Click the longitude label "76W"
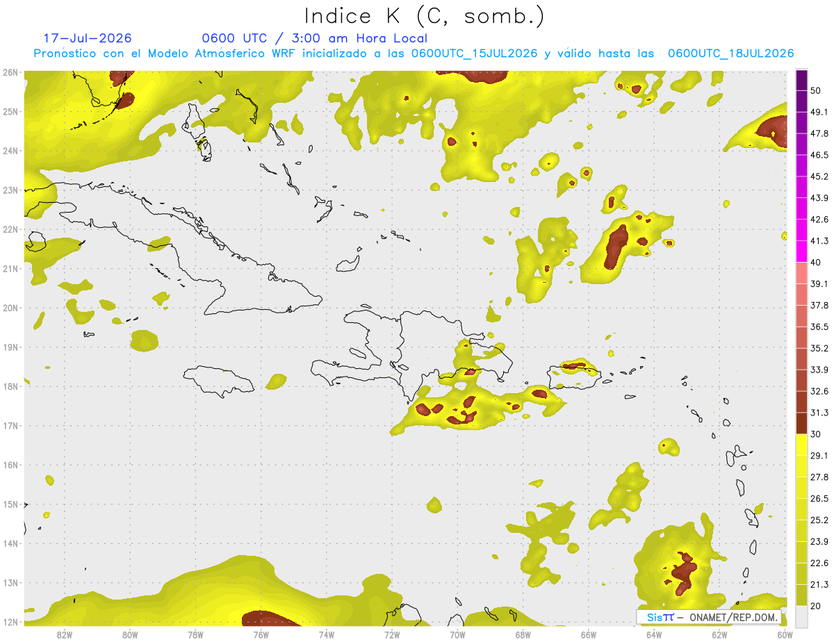Screen dimensions: 834x644 [x=261, y=634]
